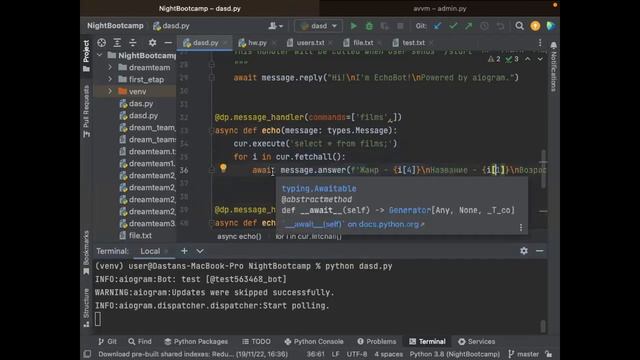The image size is (640, 360).
Task: Open the dasd run configuration dropdown
Action: (x=318, y=26)
